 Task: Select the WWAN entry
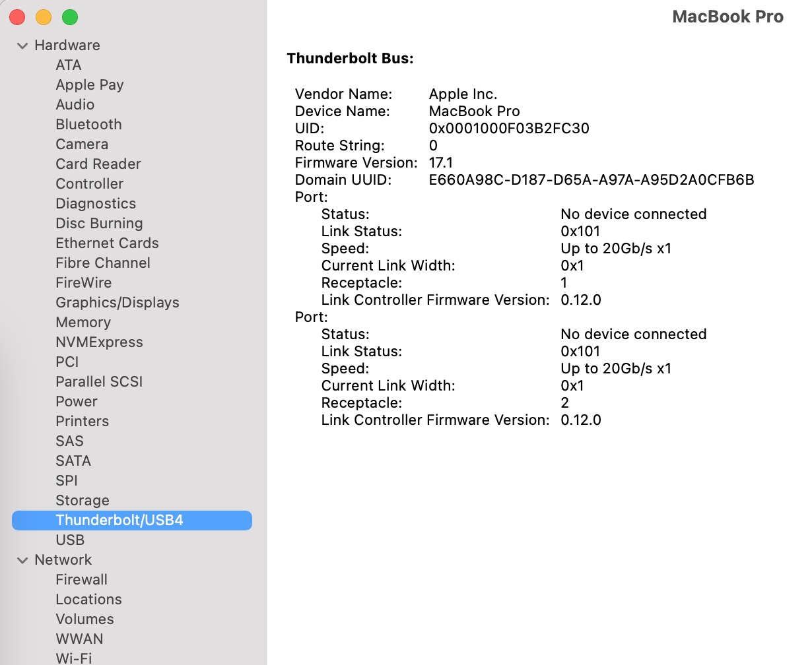point(80,639)
